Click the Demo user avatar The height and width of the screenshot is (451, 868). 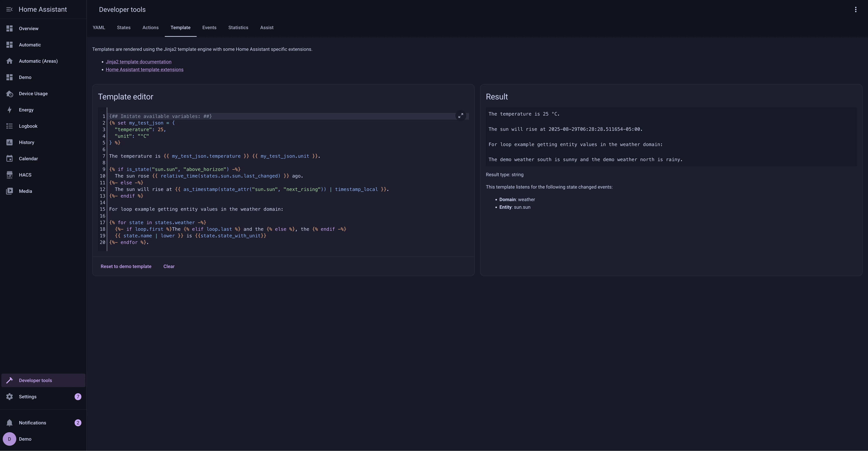point(9,439)
